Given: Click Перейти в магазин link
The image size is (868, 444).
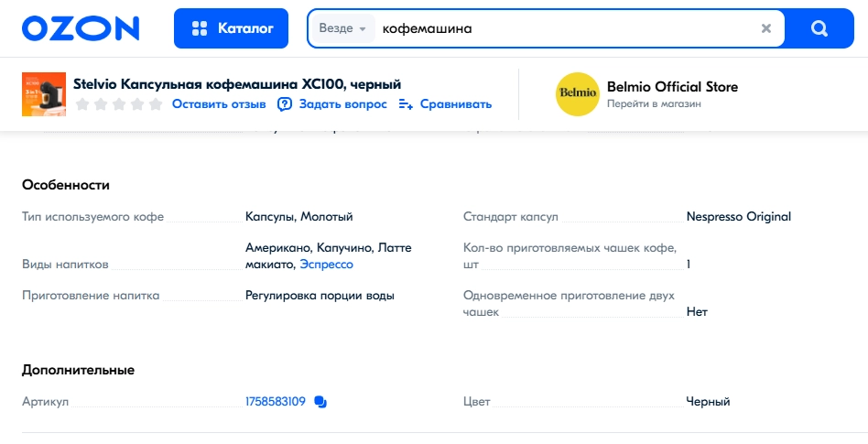Looking at the screenshot, I should [x=654, y=103].
